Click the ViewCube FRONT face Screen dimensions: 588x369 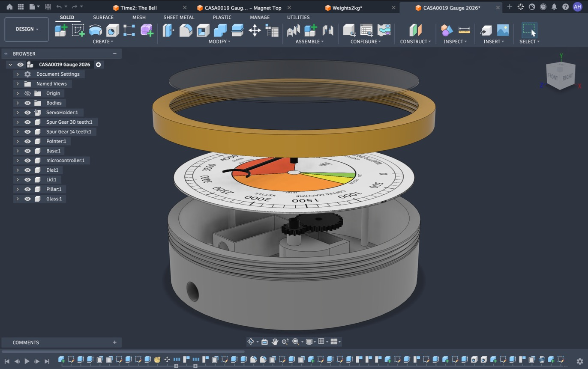[x=553, y=77]
